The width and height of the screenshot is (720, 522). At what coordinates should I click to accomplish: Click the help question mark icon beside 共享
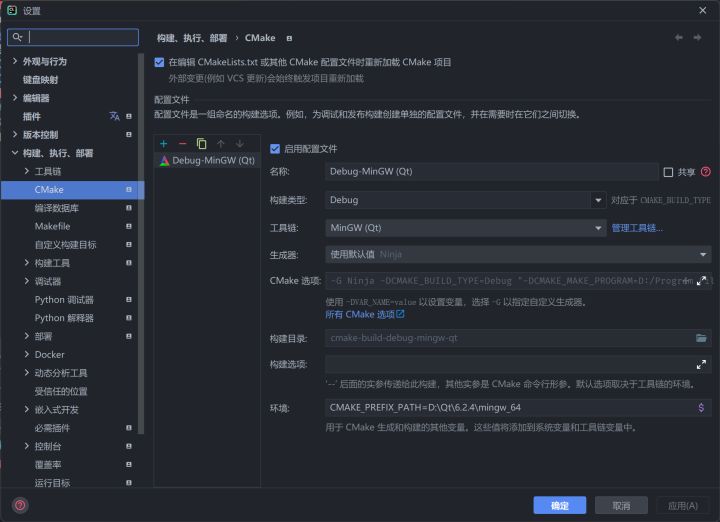(706, 172)
